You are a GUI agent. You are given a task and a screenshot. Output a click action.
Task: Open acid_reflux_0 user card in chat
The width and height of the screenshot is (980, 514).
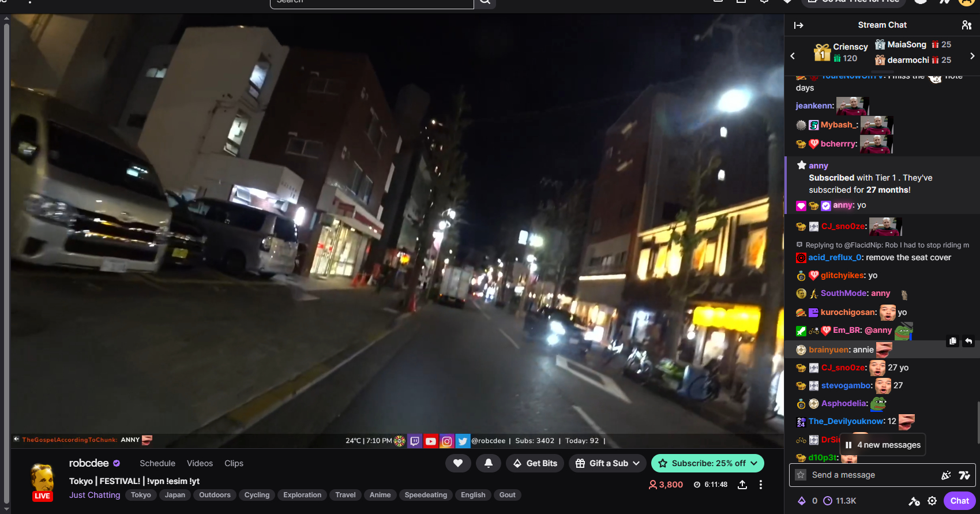[835, 257]
